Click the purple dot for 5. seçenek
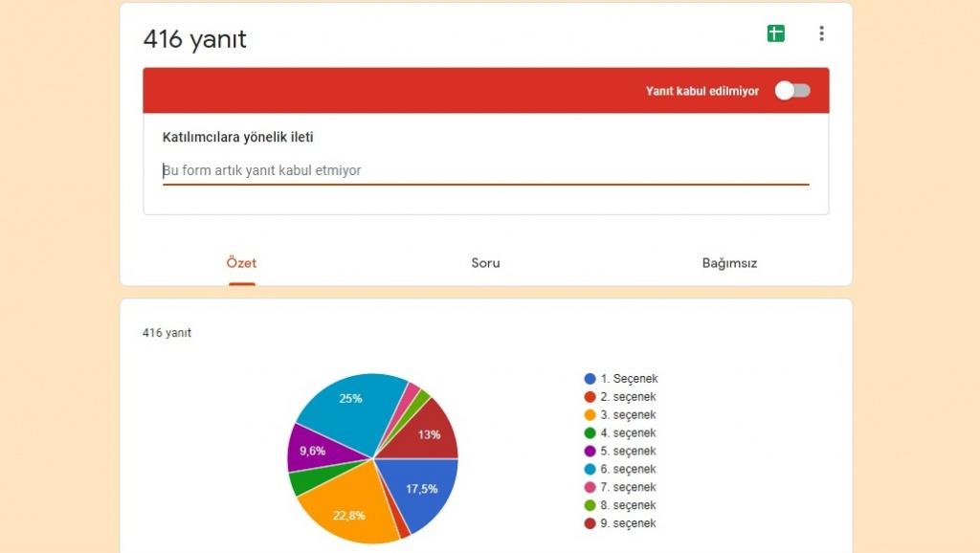This screenshot has height=553, width=980. [590, 452]
